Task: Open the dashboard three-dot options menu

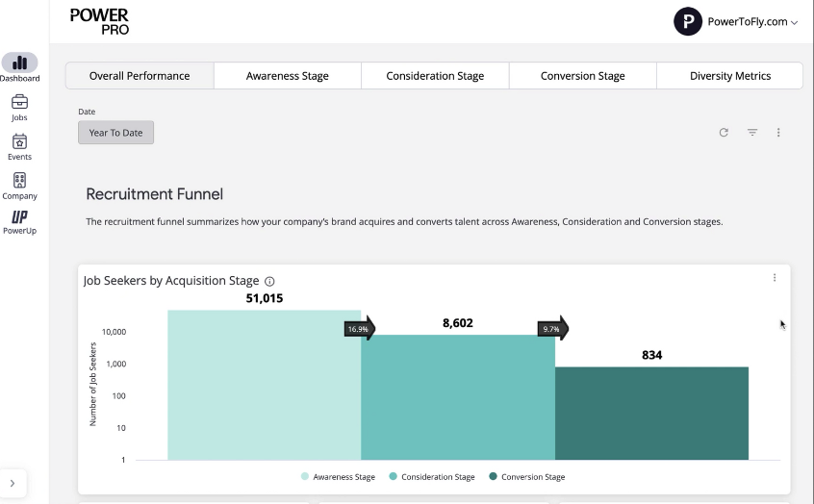Action: coord(778,133)
